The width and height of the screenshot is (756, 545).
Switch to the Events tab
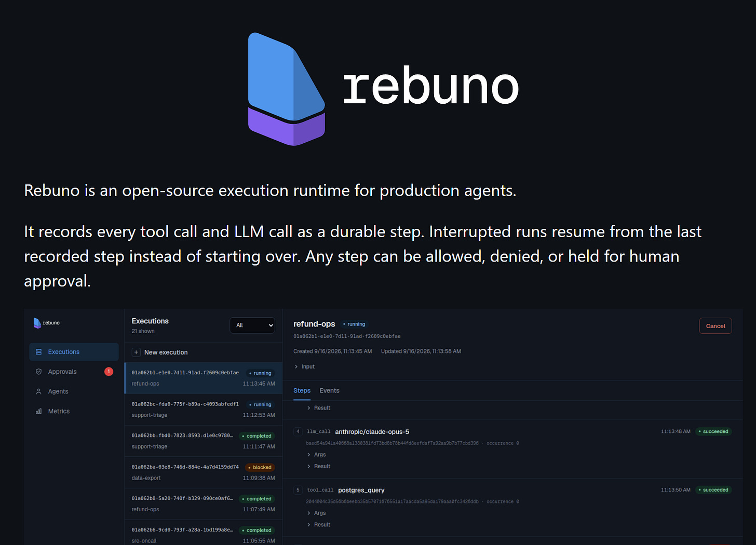329,391
